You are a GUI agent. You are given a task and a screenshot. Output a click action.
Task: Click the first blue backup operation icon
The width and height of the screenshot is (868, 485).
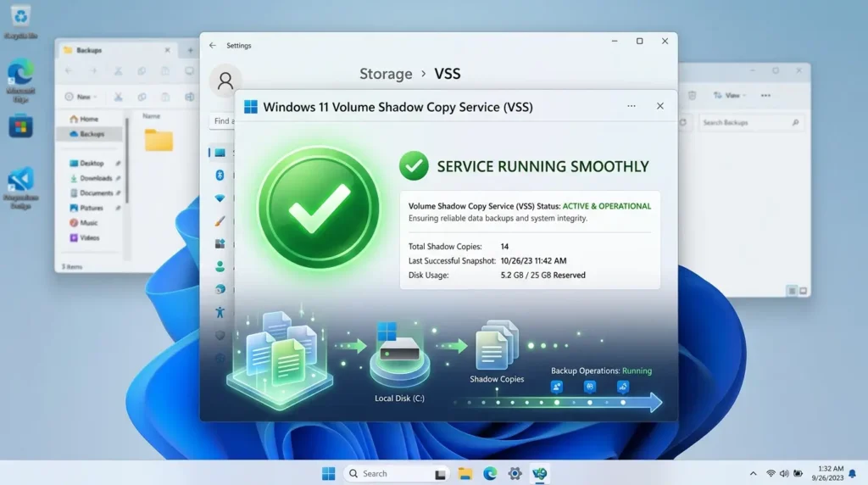pyautogui.click(x=557, y=387)
